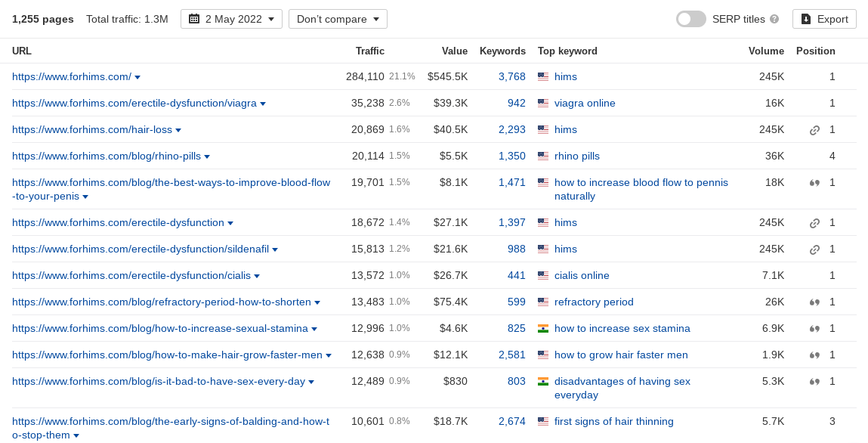Click link icon in the erectile-dysfunction row

point(814,223)
